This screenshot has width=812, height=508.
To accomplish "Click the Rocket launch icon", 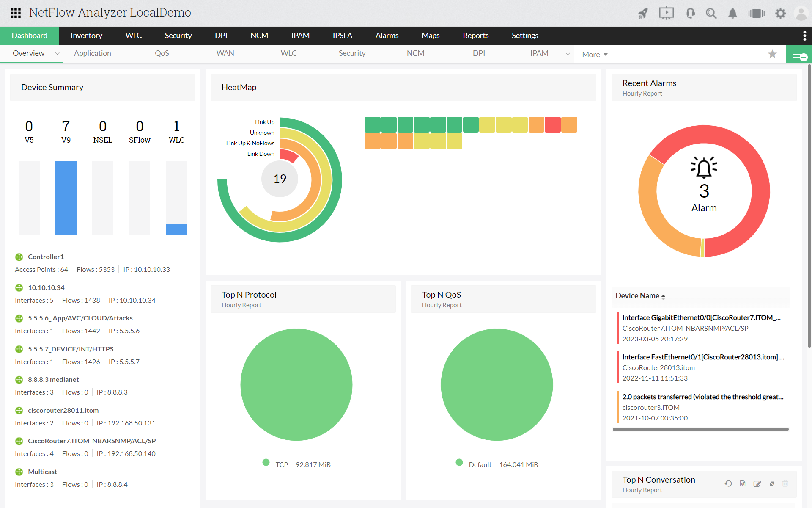I will click(642, 12).
